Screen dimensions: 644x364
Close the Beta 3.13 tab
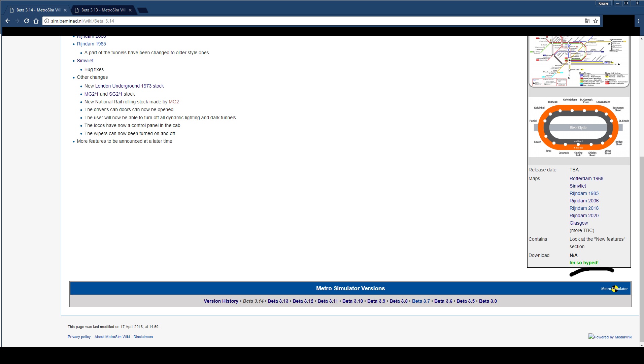(130, 10)
